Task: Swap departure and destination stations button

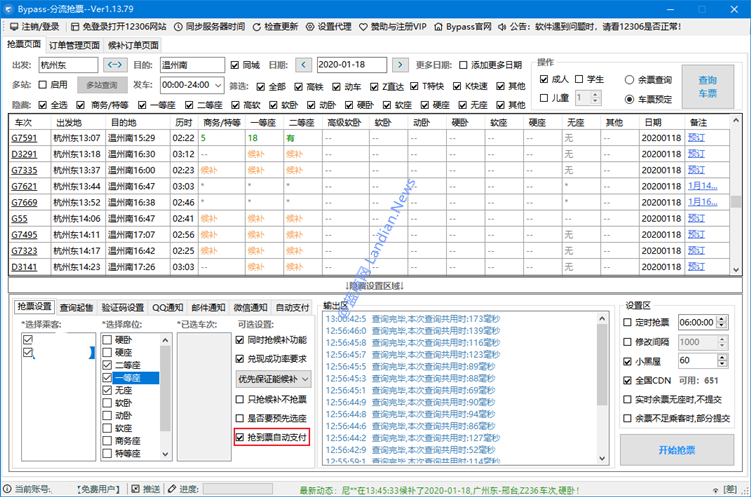Action: coord(114,65)
